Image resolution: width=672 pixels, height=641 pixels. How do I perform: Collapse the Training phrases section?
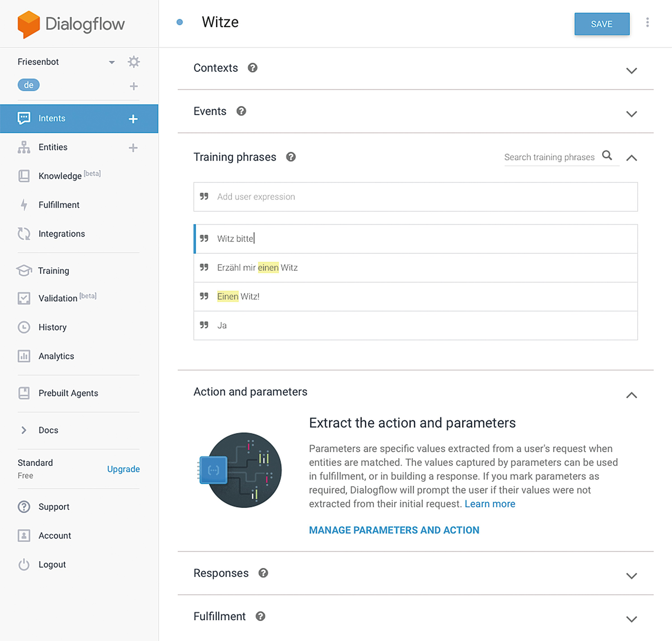(x=631, y=158)
